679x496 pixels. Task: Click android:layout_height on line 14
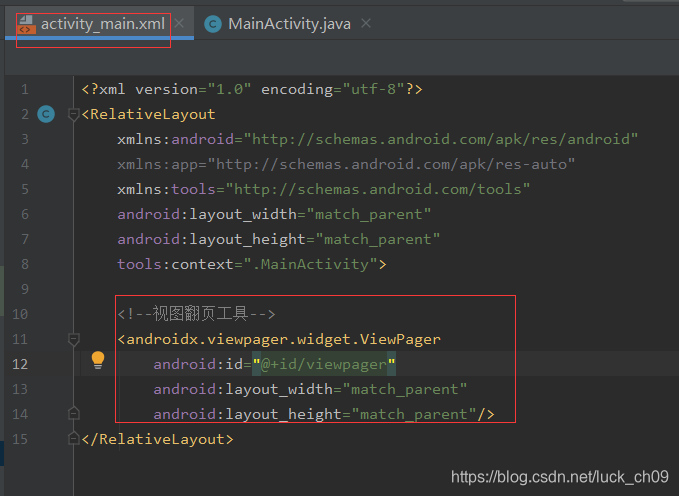[323, 414]
